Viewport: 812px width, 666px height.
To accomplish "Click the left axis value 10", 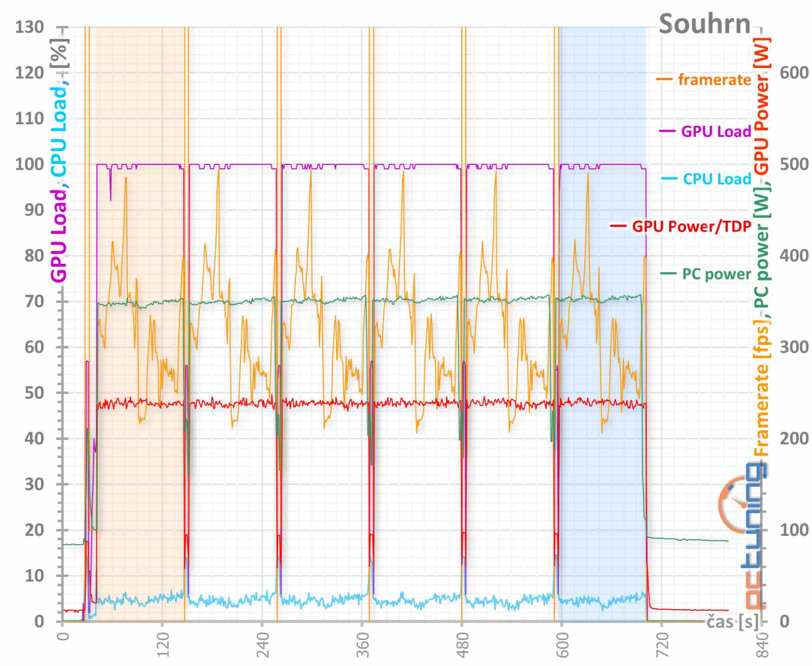I will pos(35,575).
